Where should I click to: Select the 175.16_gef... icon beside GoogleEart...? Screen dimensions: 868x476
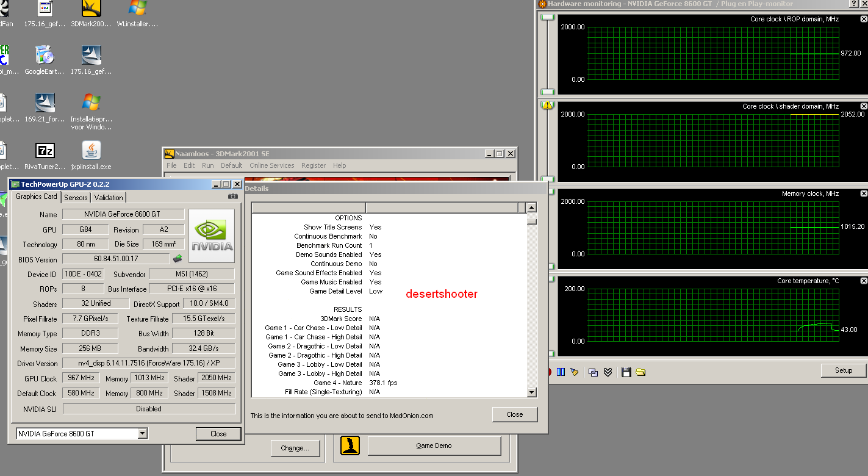(91, 60)
